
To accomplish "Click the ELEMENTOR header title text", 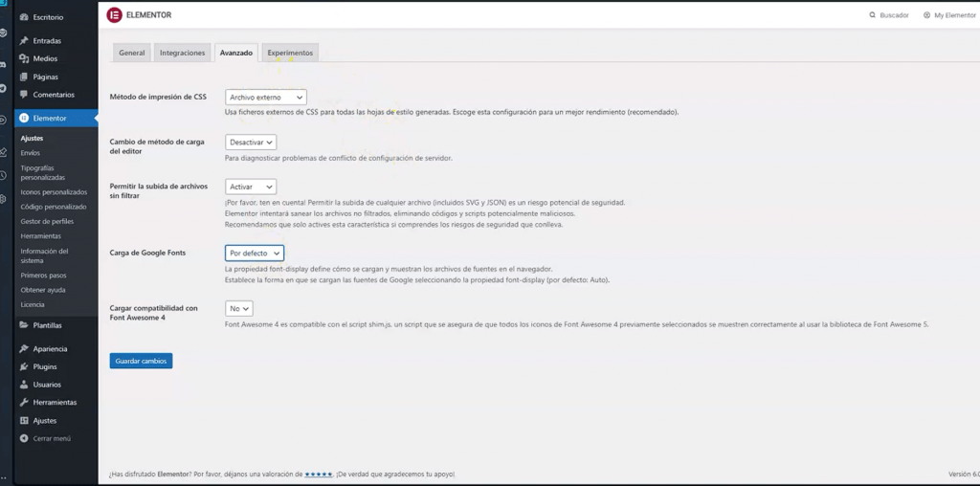I will (x=148, y=15).
